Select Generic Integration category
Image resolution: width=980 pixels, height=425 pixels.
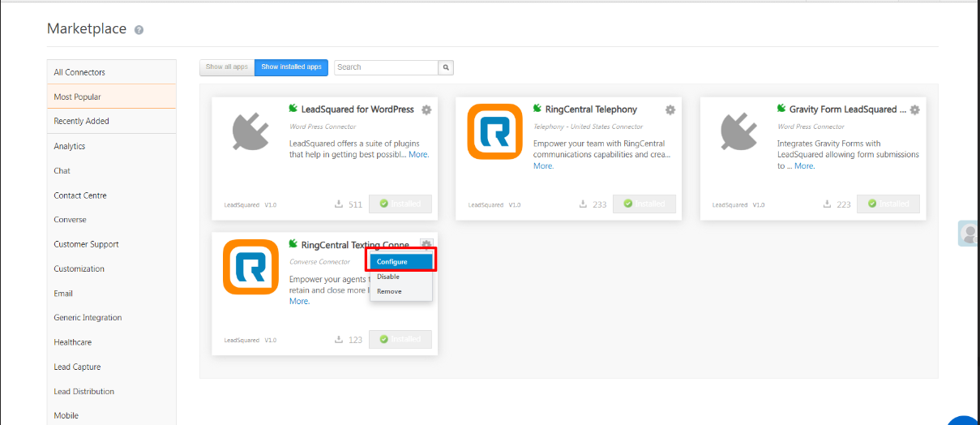point(112,317)
